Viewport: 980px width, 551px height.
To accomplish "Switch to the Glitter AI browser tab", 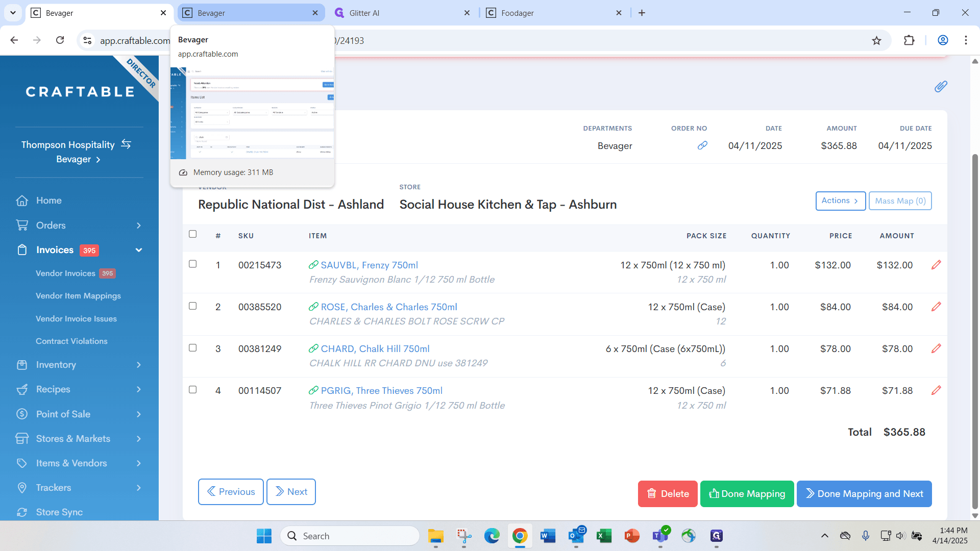I will pos(403,13).
